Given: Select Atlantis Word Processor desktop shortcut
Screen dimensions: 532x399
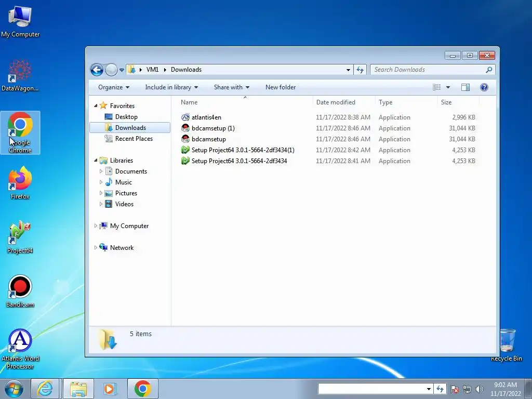Looking at the screenshot, I should point(20,349).
